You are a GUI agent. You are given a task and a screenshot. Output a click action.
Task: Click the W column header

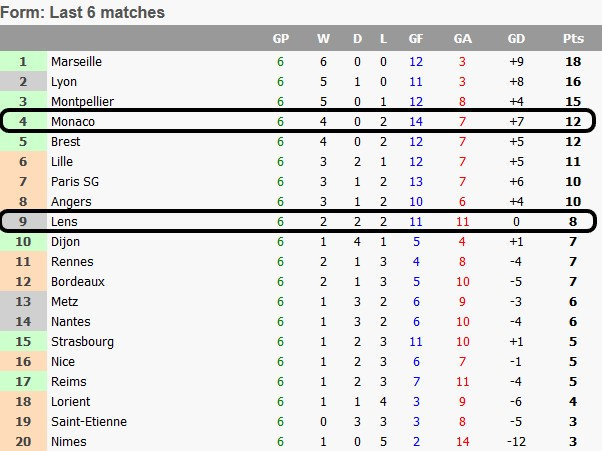click(323, 39)
